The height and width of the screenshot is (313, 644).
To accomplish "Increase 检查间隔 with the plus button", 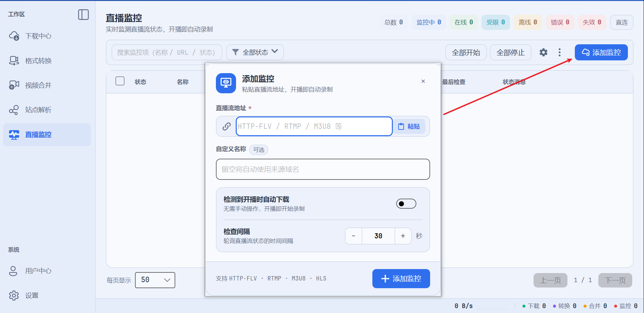I will click(403, 236).
